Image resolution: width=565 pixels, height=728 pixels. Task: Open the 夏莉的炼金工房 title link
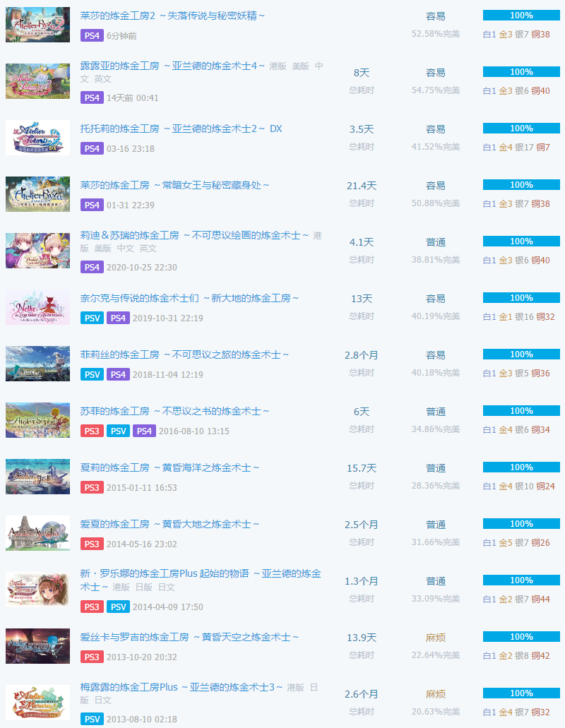click(x=170, y=467)
